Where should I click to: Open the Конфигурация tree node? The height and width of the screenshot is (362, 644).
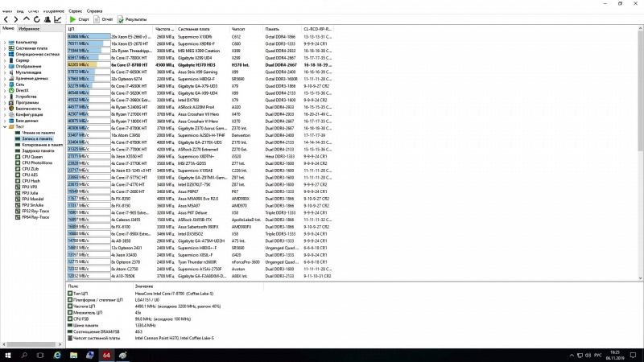click(29, 114)
